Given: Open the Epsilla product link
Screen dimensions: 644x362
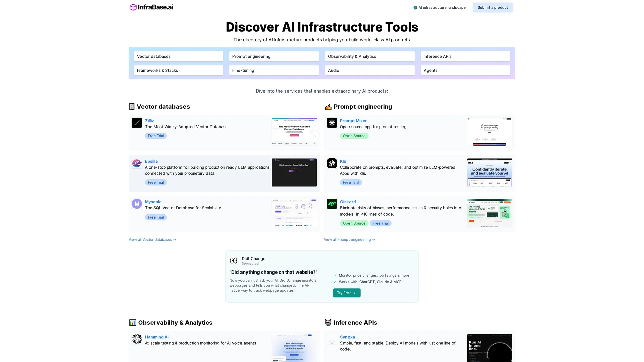Looking at the screenshot, I should coord(151,161).
